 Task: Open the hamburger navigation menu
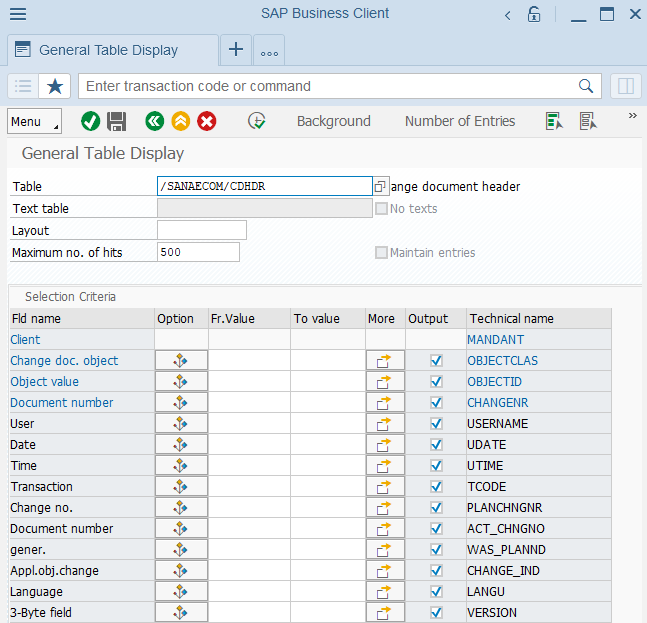point(18,14)
